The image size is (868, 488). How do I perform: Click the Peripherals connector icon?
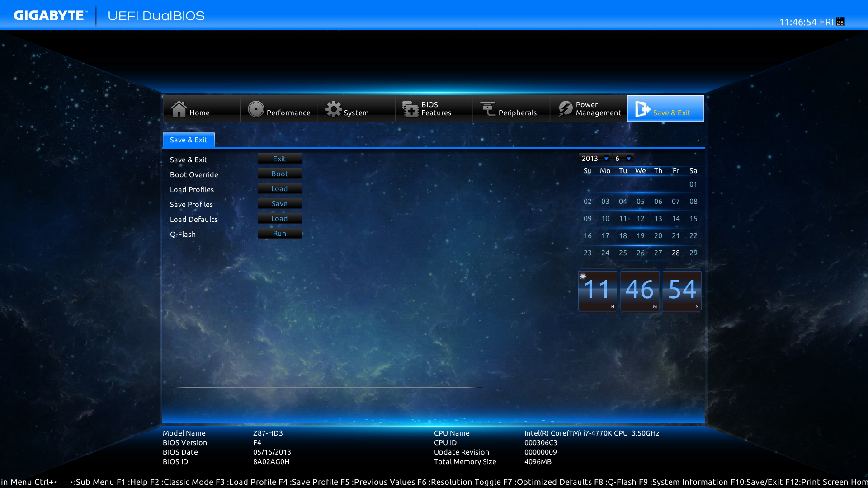[488, 108]
